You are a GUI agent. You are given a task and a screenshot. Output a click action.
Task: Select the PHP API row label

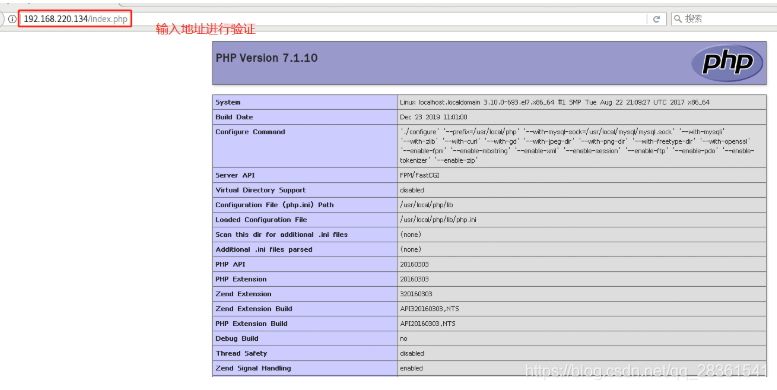[230, 264]
